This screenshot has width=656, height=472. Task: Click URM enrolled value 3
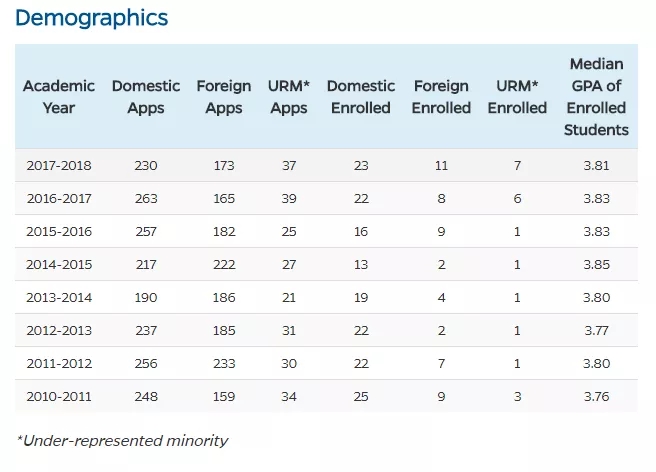(x=518, y=396)
